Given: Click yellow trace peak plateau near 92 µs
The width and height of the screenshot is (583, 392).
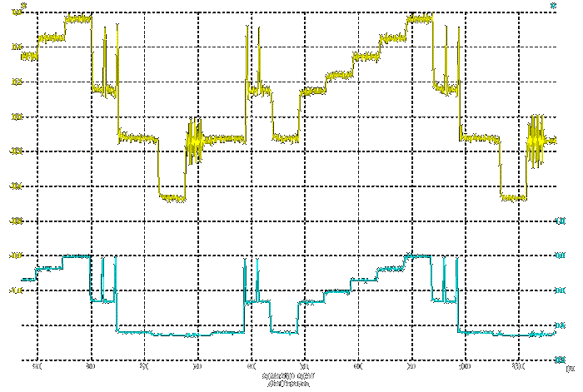Looking at the screenshot, I should pyautogui.click(x=419, y=17).
